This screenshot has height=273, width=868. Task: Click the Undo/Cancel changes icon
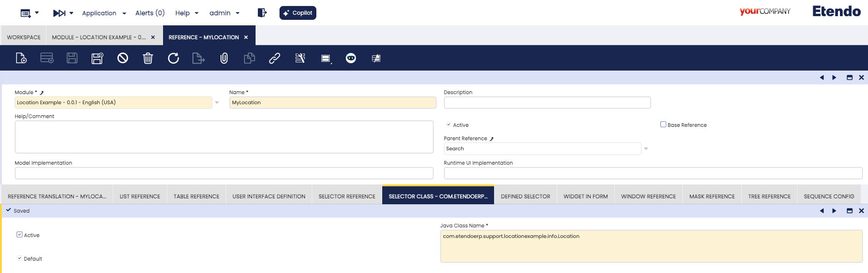pos(122,58)
